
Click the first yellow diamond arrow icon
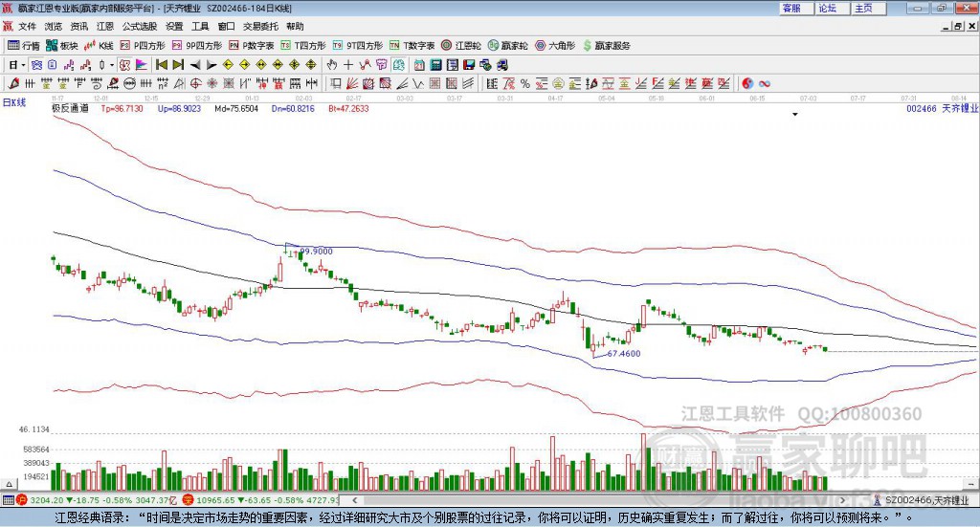tap(228, 65)
